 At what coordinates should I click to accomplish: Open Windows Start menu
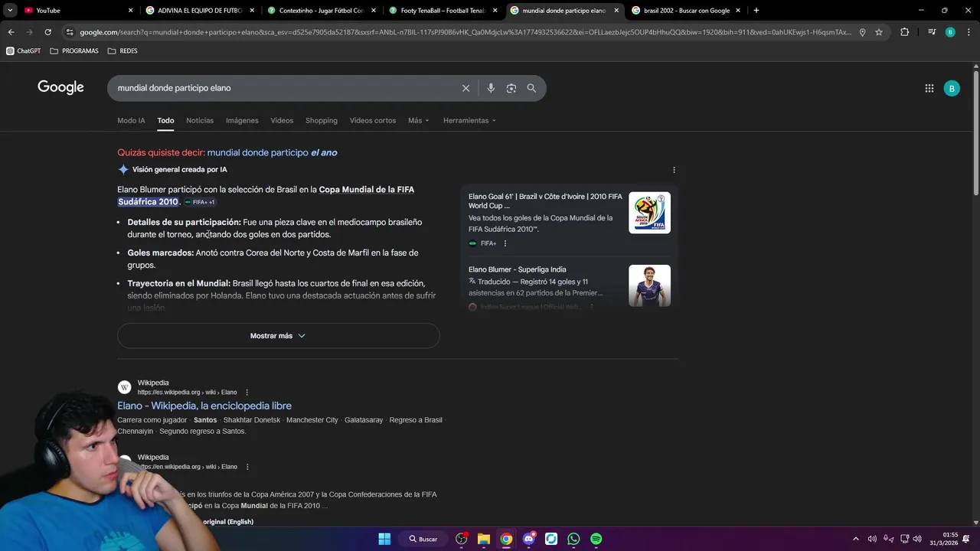[384, 539]
